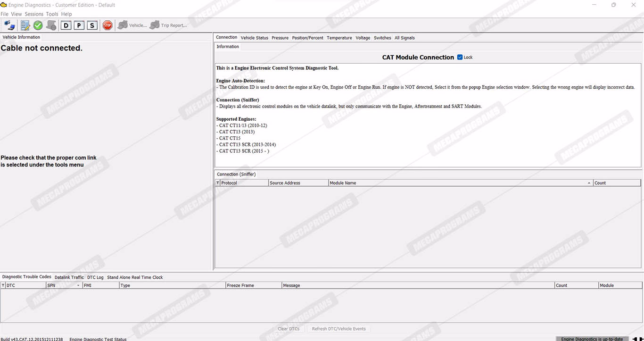Viewport: 644px width, 341px height.
Task: Click the Build v43.CAT.12.201512111238 status text
Action: tap(32, 339)
